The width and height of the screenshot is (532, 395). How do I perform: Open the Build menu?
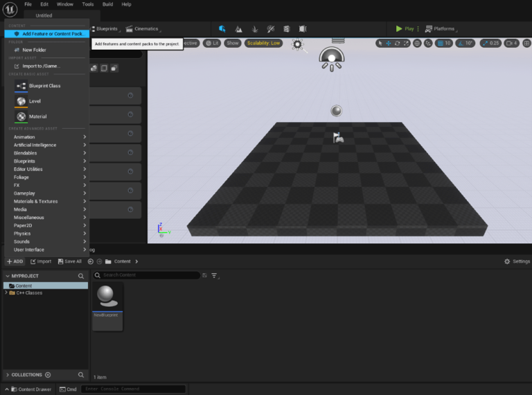tap(107, 4)
